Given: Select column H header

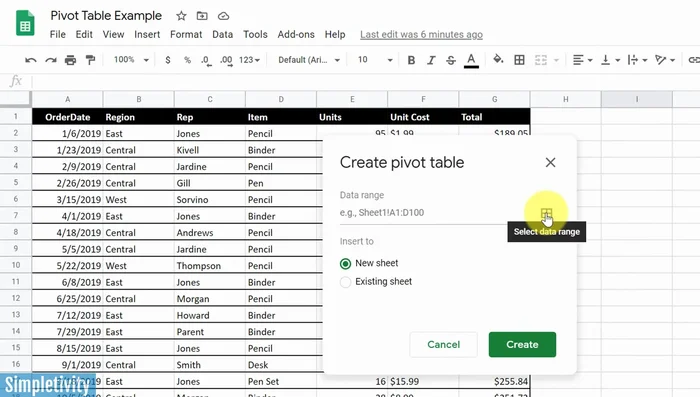Looking at the screenshot, I should point(566,99).
